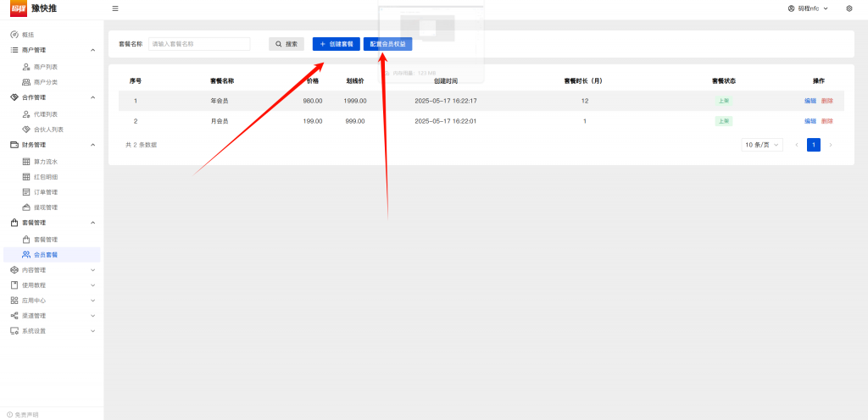
Task: Click 编辑 link for the 年会员 row
Action: (x=810, y=101)
